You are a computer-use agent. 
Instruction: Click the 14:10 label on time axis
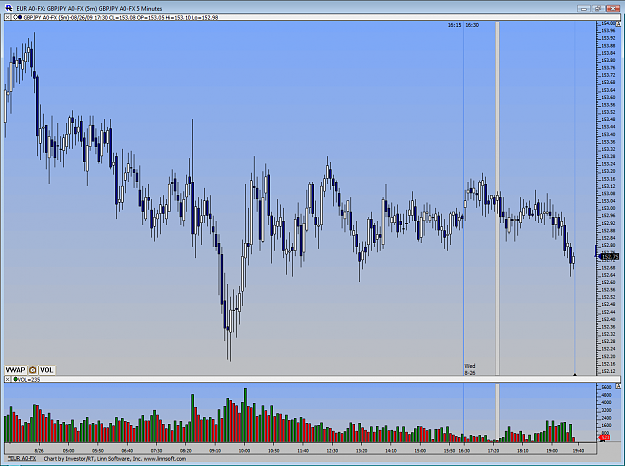point(391,451)
